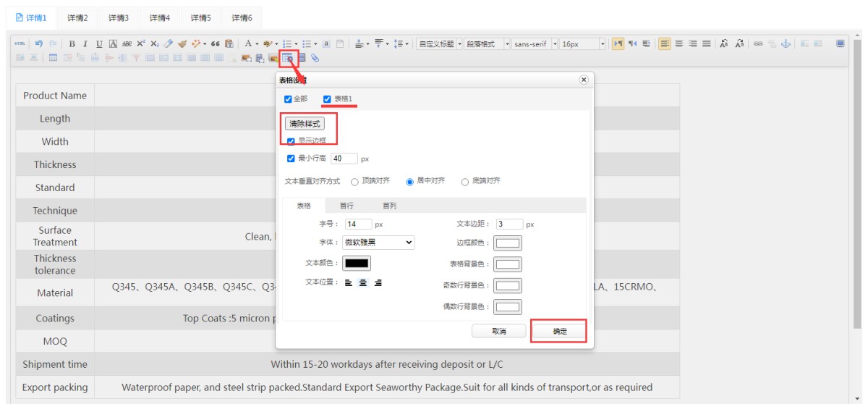Select 底端对齐 vertical alignment
Viewport: 868px width, 412px height.
464,182
